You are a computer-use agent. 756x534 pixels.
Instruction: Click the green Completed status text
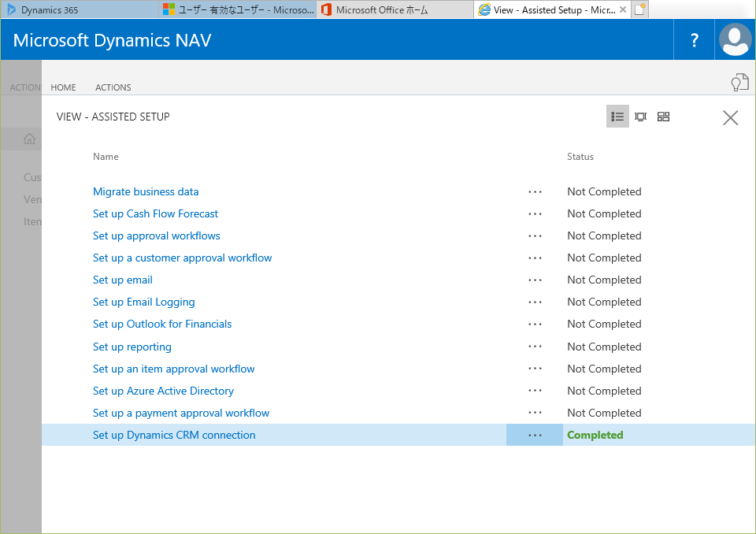pyautogui.click(x=595, y=435)
